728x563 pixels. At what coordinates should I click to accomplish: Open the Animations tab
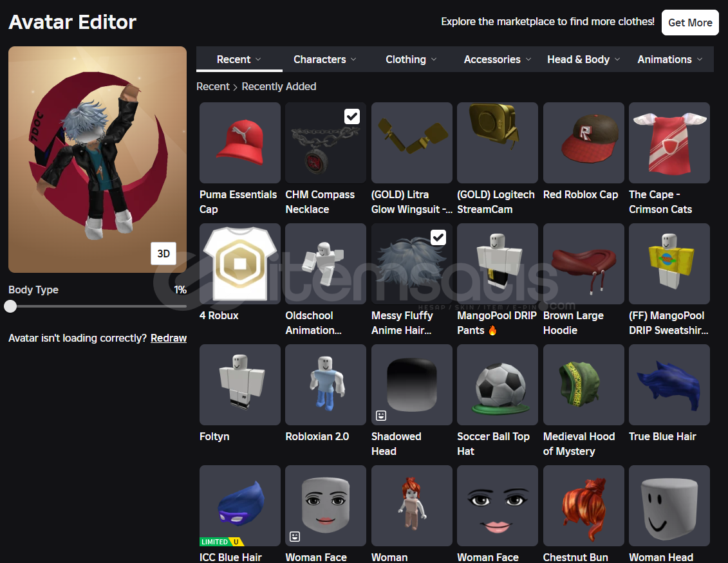tap(669, 59)
